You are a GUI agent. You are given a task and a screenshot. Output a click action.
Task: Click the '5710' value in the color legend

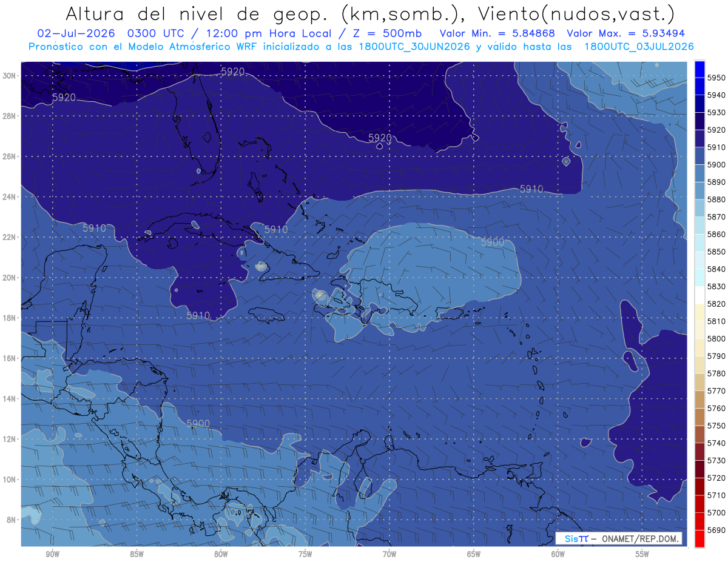coord(716,495)
